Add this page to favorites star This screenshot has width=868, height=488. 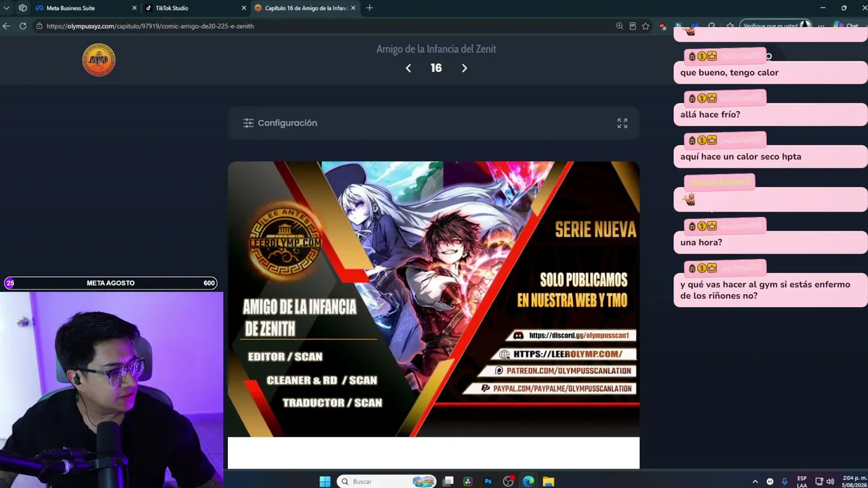point(646,26)
